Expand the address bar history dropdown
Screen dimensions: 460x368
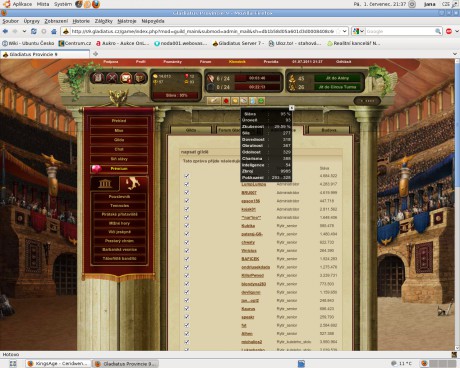344,31
